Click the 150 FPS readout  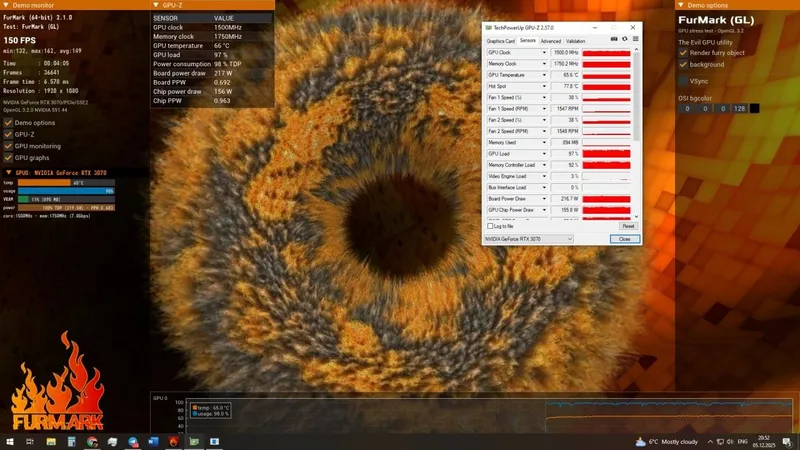[20, 40]
